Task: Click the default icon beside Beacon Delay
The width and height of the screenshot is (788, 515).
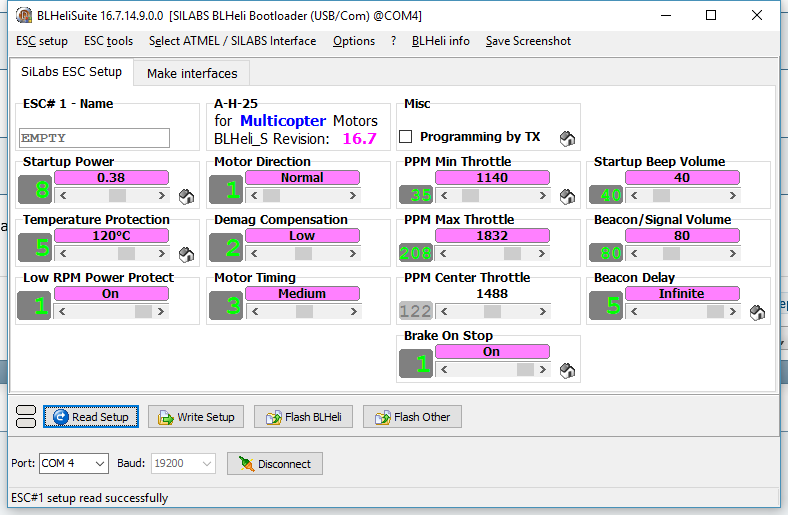Action: 757,312
